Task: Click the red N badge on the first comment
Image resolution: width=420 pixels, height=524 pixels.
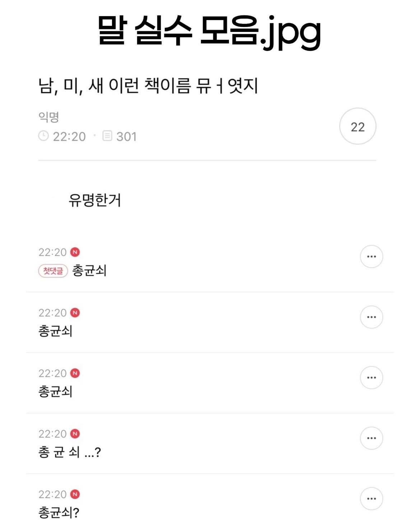Action: (75, 252)
